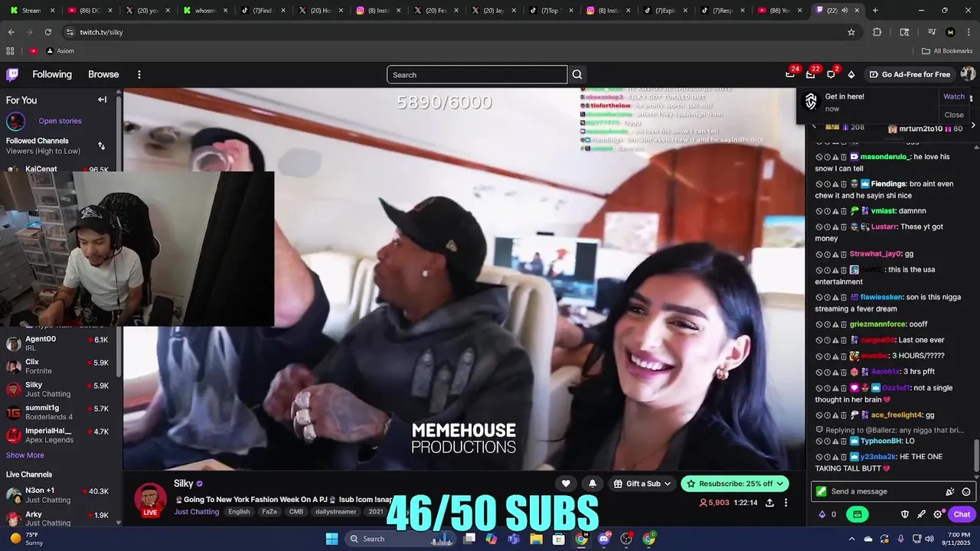Screen dimensions: 980x551
Task: Click Show More under followed channels
Action: (25, 455)
